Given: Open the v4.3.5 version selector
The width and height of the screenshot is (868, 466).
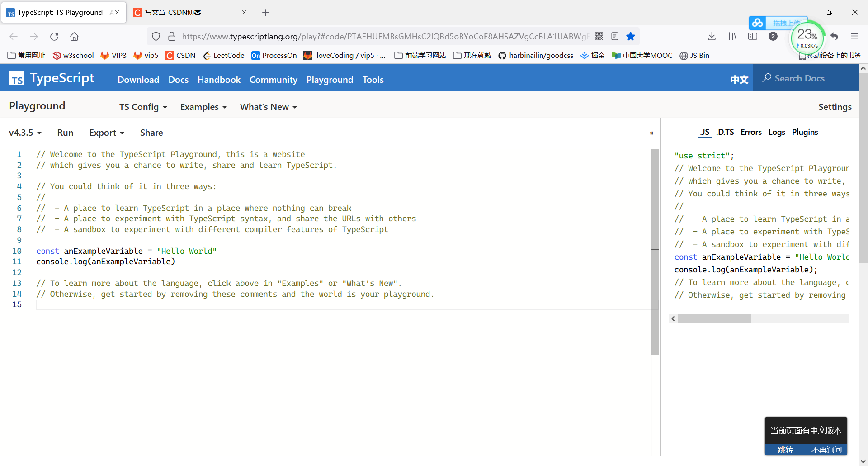Looking at the screenshot, I should (25, 133).
